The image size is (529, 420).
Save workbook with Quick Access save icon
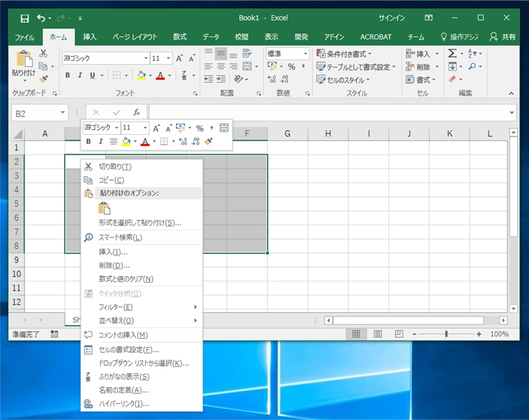coord(24,18)
